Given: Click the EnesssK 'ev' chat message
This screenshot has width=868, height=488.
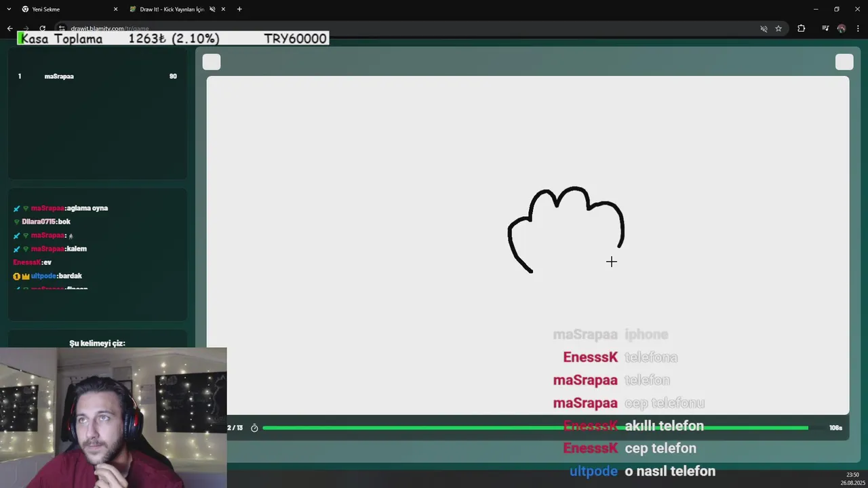Looking at the screenshot, I should (33, 262).
